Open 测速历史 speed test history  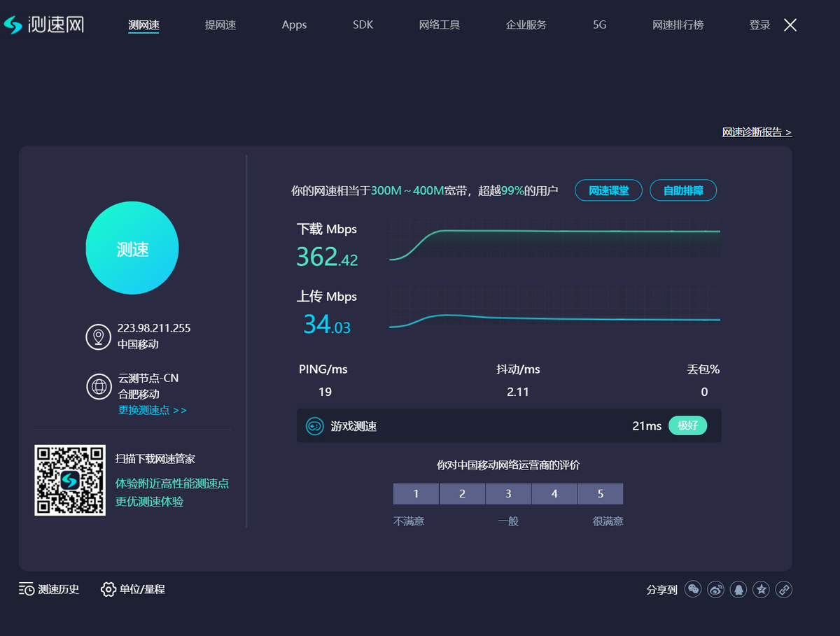(49, 589)
